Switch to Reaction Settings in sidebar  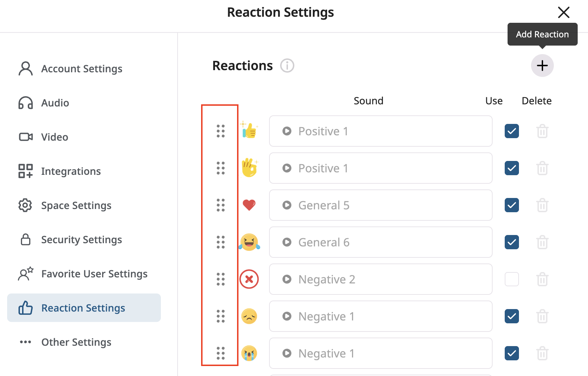point(83,308)
